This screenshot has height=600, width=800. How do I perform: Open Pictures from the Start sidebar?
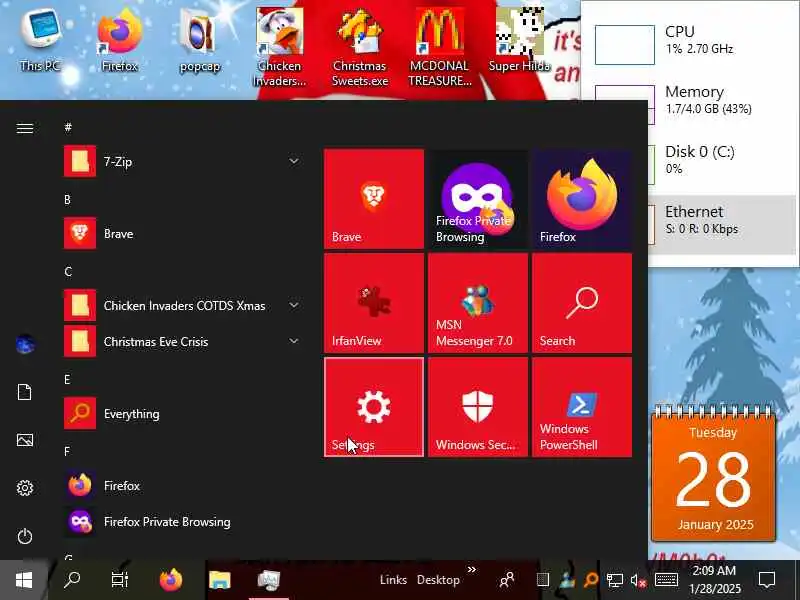coord(24,440)
